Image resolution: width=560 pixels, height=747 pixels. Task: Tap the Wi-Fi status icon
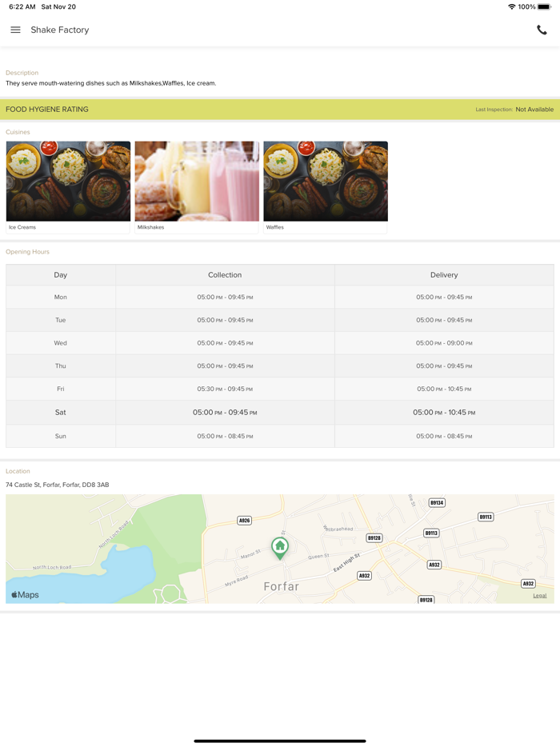tap(511, 6)
